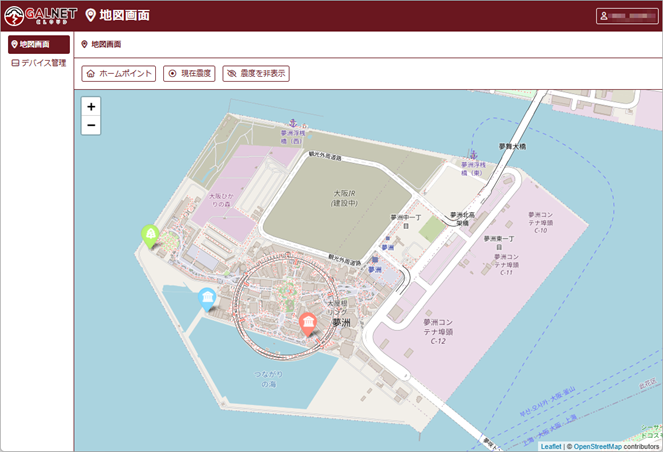Open the user account box
663x452 pixels.
627,16
